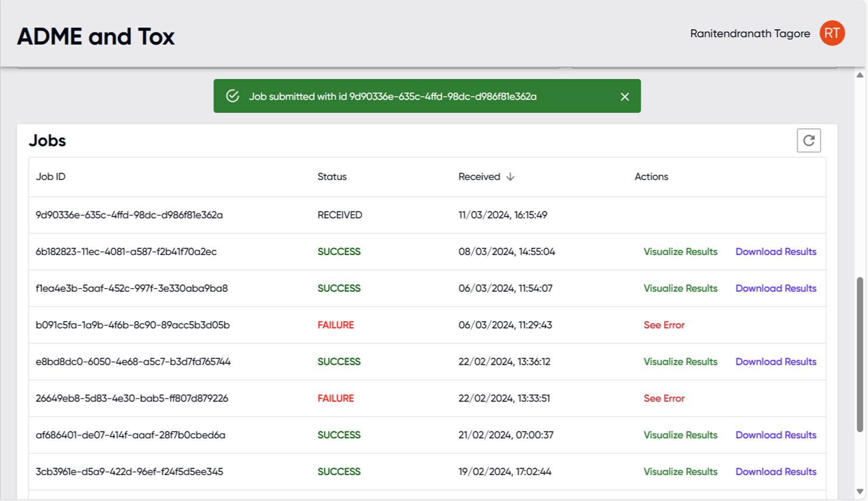Screen dimensions: 868x501
Task: Click the date 22/02/2024, 13:36:12
Action: coord(504,362)
